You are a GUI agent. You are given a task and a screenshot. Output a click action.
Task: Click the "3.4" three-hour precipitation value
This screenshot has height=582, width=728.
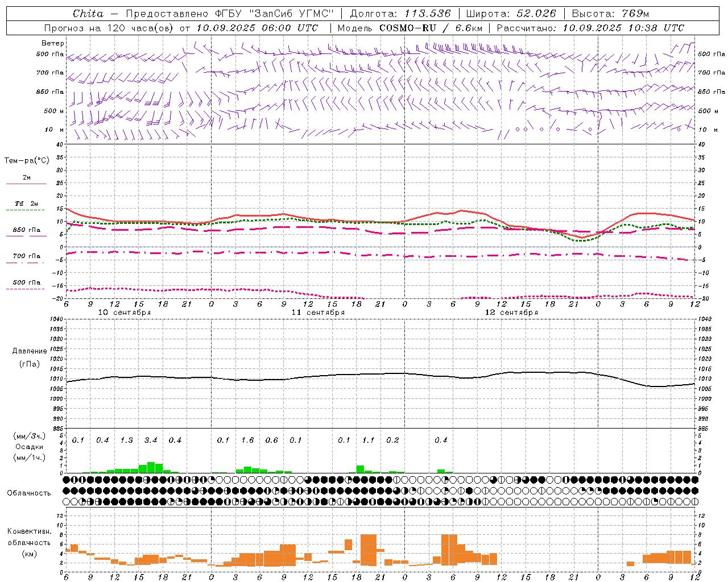tap(151, 440)
